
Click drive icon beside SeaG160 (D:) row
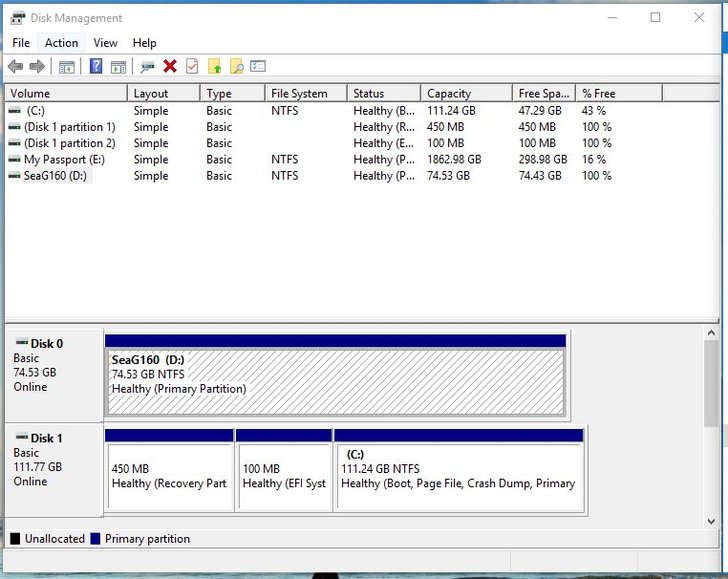point(14,176)
